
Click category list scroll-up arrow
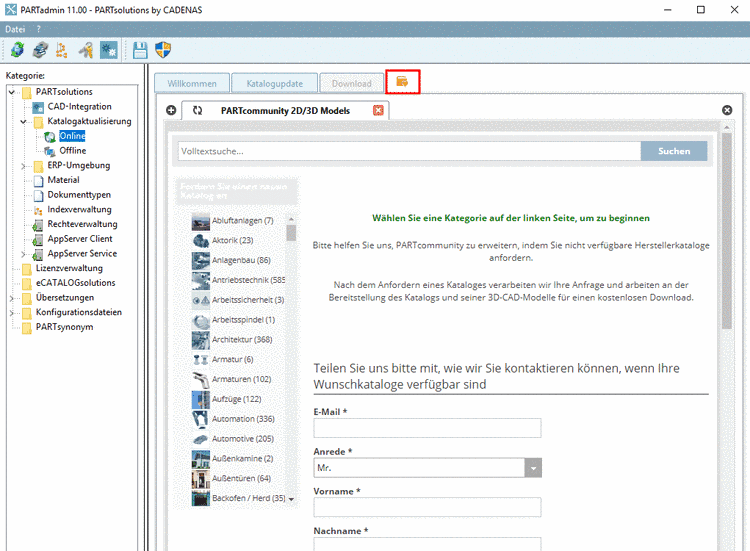coord(291,219)
